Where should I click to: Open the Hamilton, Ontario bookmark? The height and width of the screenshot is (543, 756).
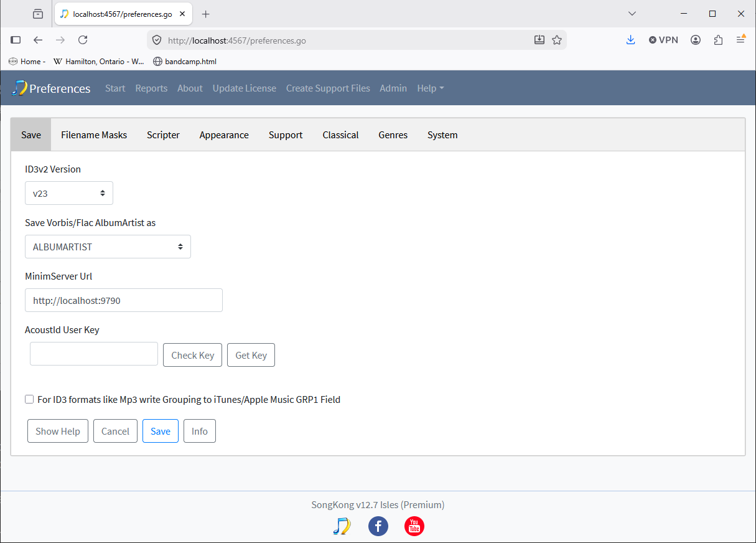[x=99, y=61]
